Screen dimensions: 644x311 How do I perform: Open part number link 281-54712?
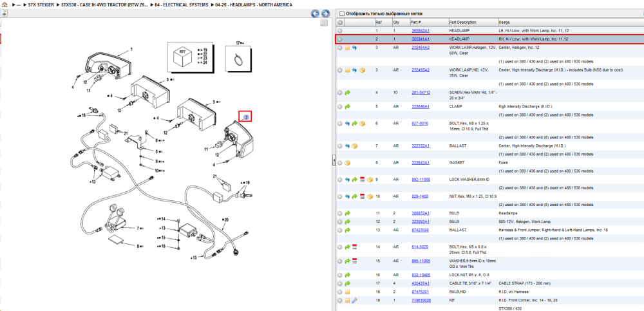[x=421, y=93]
